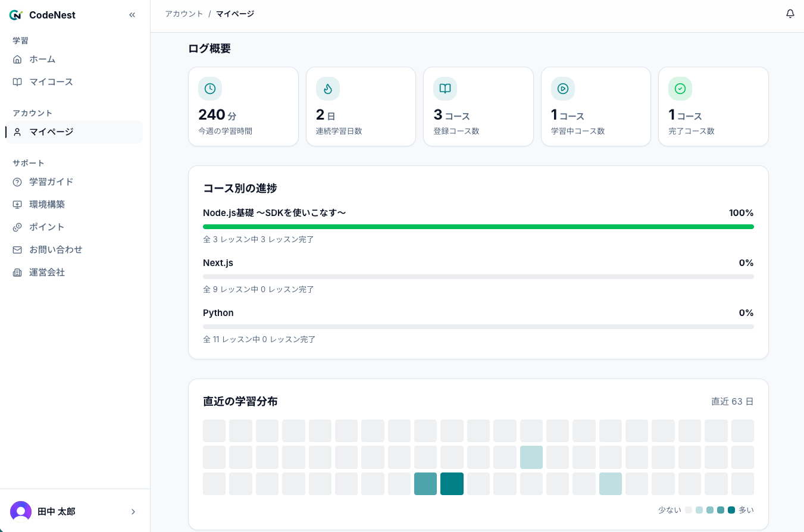Viewport: 804px width, 532px height.
Task: Click the book icon on 登録コース数 card
Action: [445, 89]
